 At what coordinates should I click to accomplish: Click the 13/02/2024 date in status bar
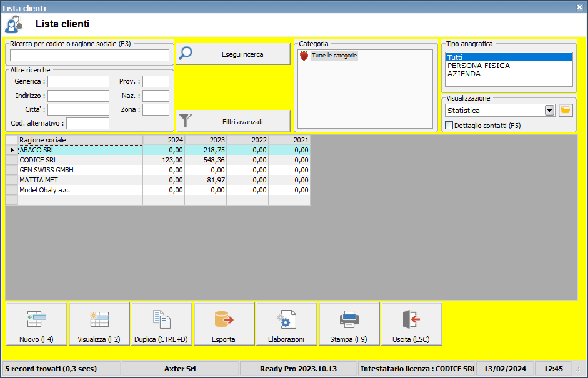(505, 369)
